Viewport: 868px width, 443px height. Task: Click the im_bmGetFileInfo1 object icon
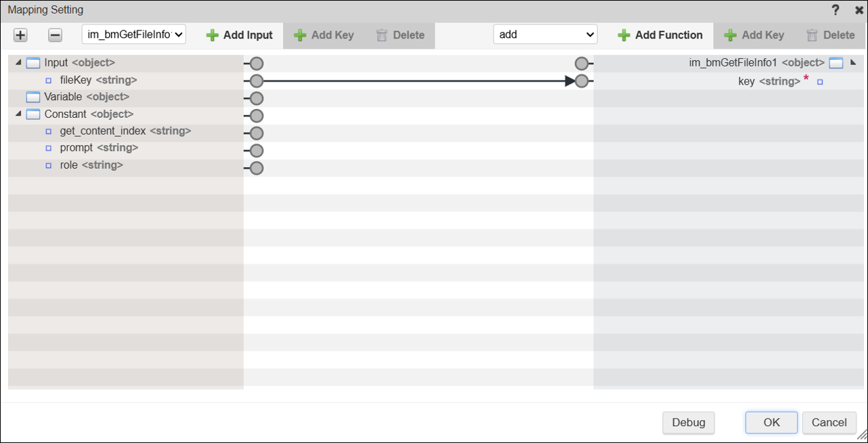pos(836,63)
